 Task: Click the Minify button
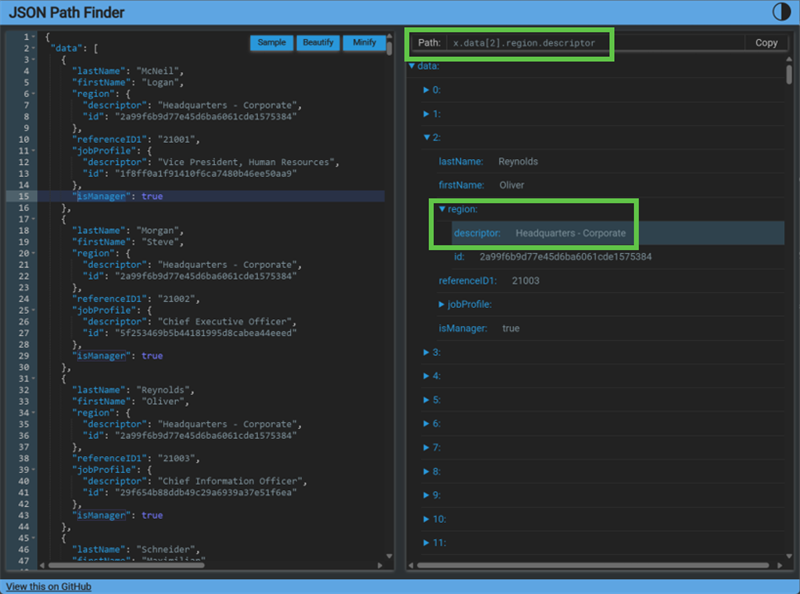pyautogui.click(x=364, y=42)
